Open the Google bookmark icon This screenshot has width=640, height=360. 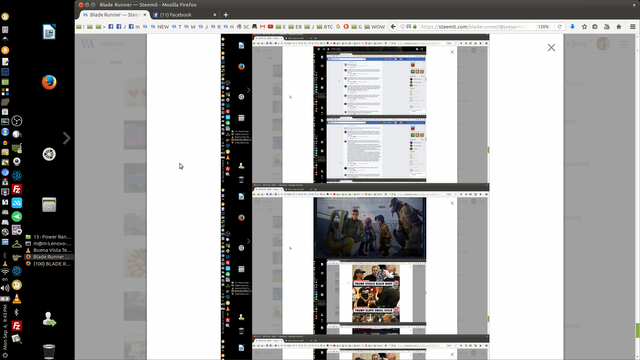(338, 27)
